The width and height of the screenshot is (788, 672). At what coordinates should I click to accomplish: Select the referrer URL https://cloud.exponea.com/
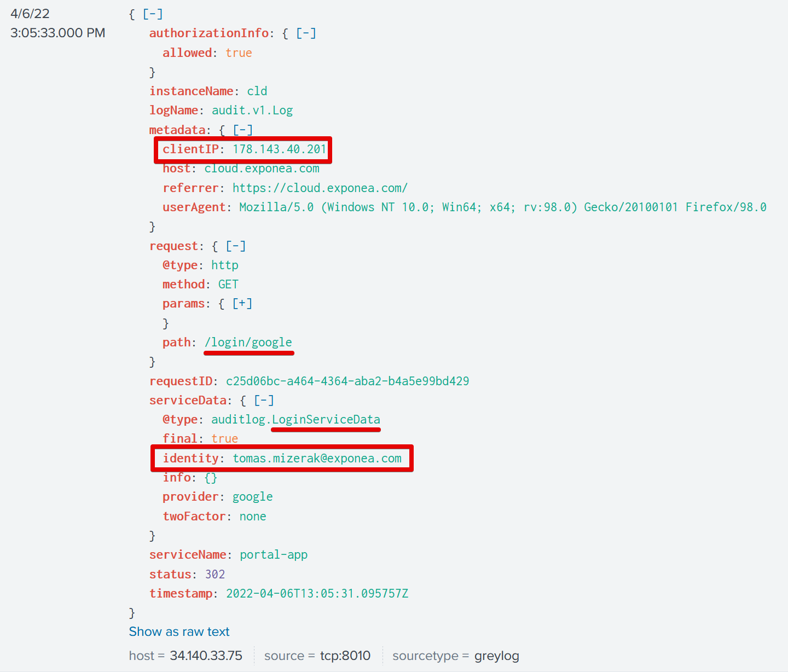pos(320,188)
